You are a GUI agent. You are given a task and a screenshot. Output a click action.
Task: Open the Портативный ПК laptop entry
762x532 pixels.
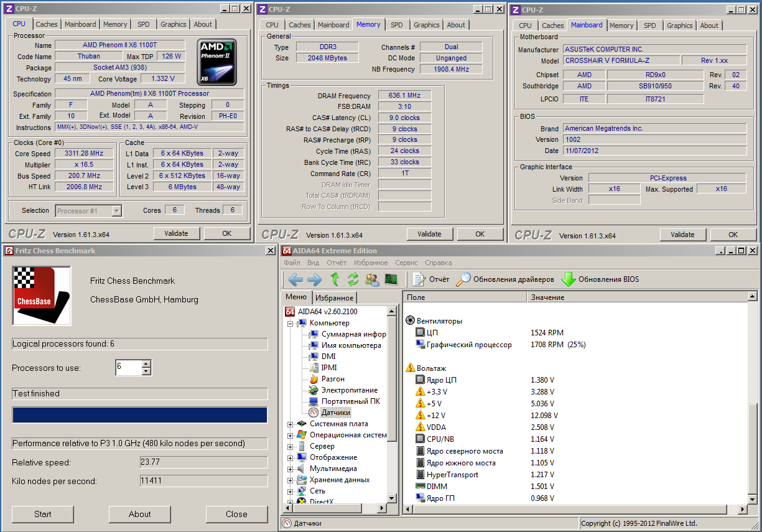coord(345,401)
